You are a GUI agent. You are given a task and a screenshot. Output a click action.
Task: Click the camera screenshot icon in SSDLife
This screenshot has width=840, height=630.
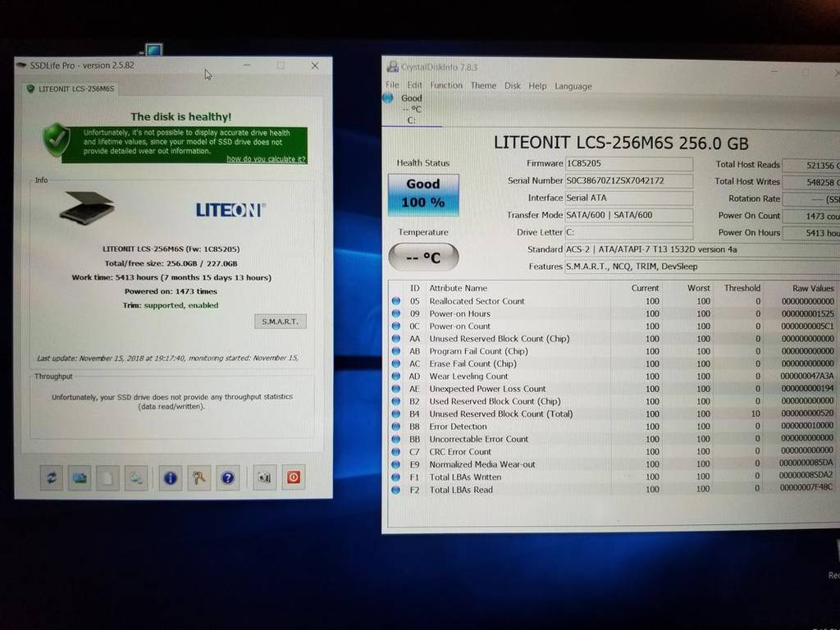click(264, 478)
